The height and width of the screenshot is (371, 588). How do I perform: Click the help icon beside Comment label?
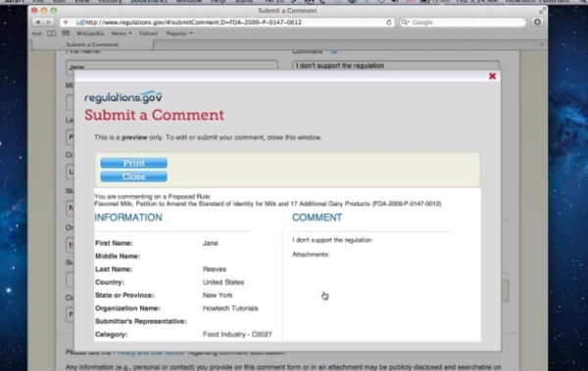tap(333, 51)
